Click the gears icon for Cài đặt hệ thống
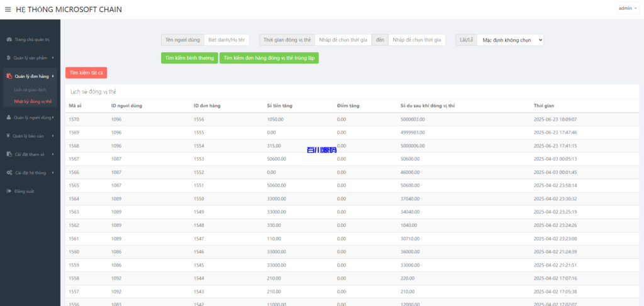Viewport: 644px width, 306px height. coord(9,173)
